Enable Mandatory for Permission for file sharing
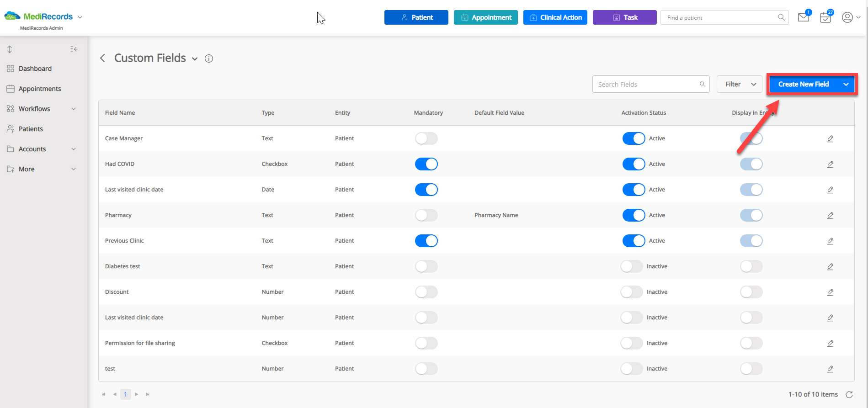This screenshot has height=408, width=868. click(x=426, y=343)
